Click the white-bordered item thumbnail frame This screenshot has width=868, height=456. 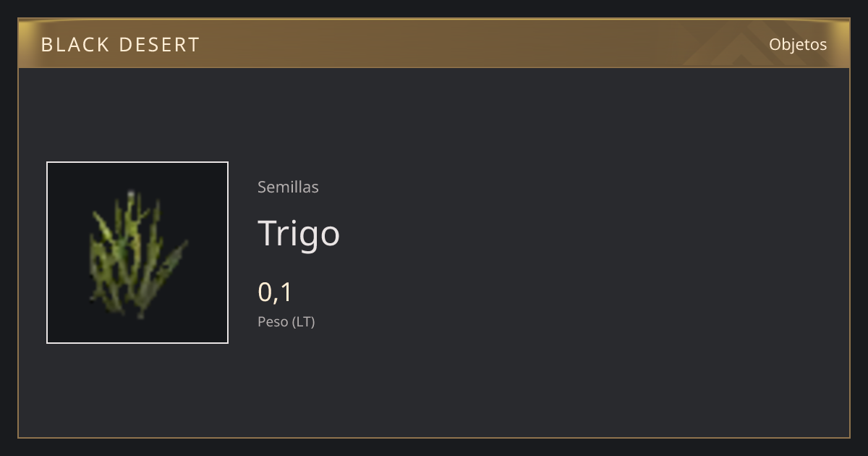pyautogui.click(x=137, y=253)
